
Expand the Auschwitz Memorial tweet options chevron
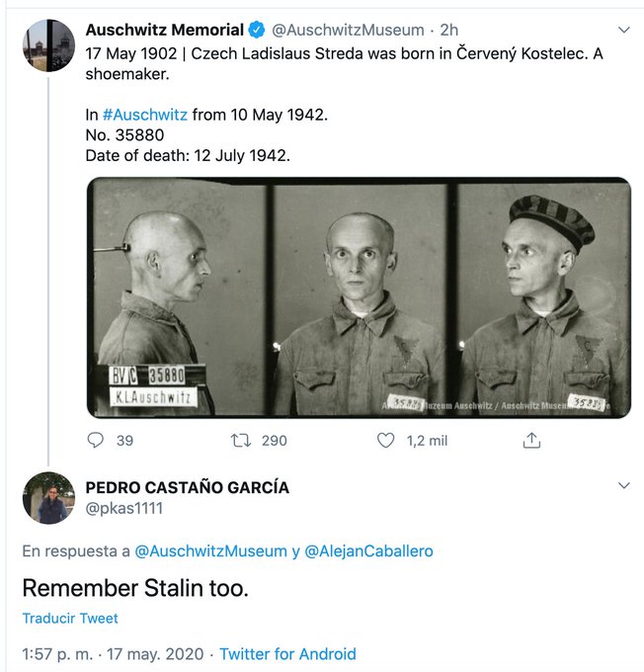(x=623, y=31)
